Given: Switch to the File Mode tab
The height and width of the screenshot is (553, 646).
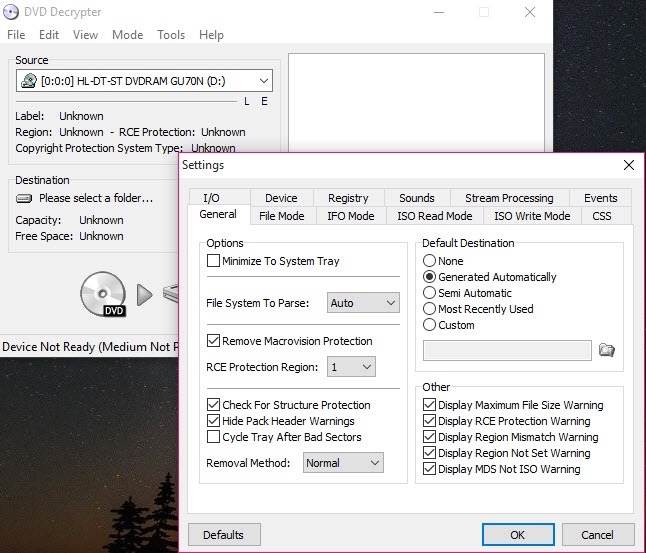Looking at the screenshot, I should coord(282,216).
